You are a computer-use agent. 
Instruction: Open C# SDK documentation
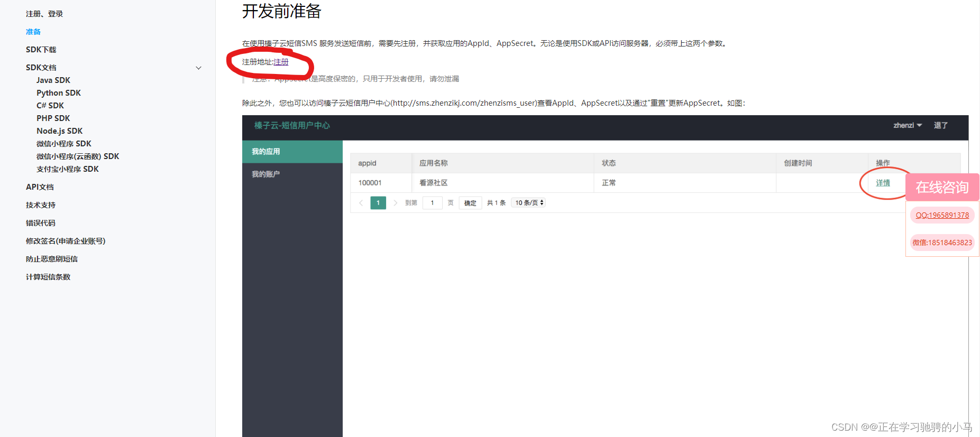pos(50,106)
